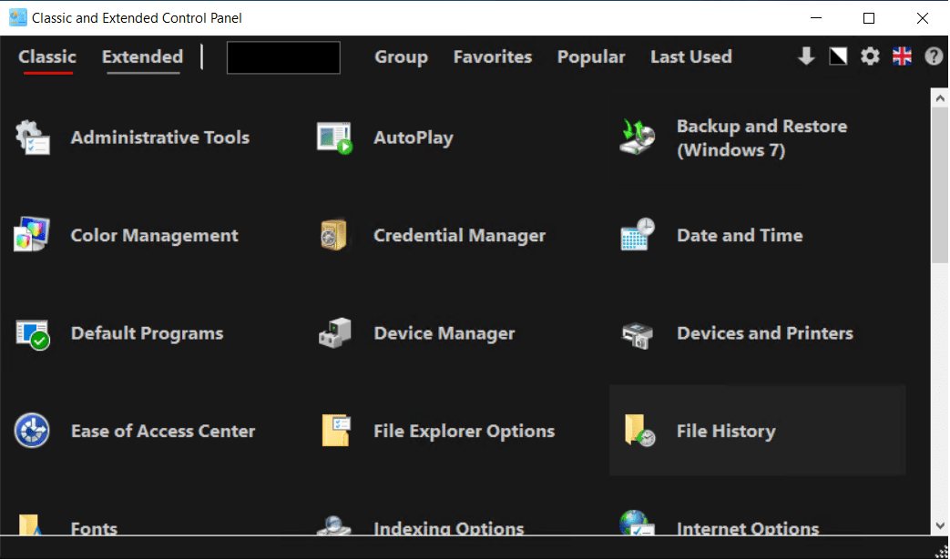Open Devices and Printers icon
This screenshot has height=560, width=950.
point(638,333)
